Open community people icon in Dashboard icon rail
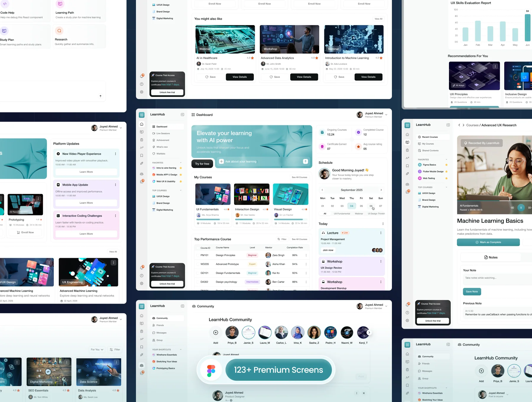Viewport: 532px width, 402px height. tap(142, 174)
